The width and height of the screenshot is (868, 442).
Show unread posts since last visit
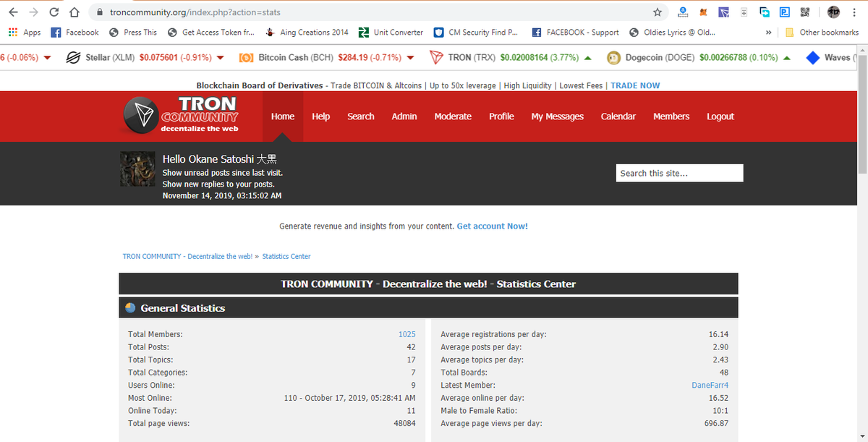click(223, 173)
